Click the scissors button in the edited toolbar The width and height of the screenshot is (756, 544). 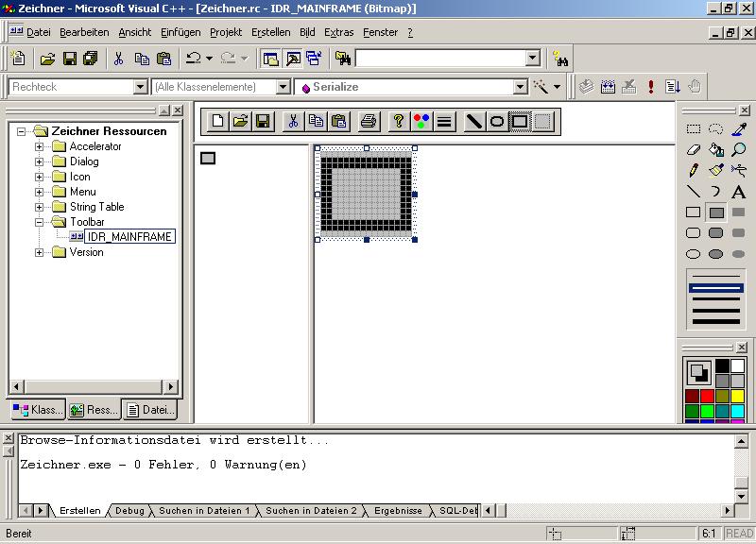(x=293, y=121)
